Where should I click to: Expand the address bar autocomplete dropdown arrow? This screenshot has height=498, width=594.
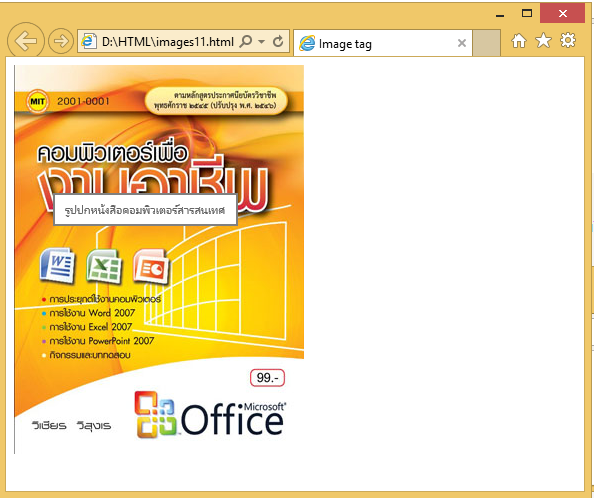point(261,41)
